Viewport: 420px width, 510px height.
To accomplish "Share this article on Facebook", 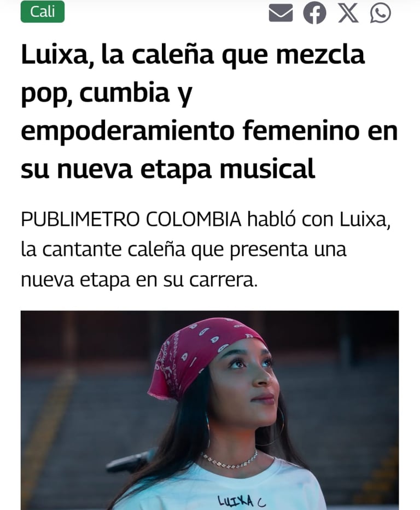I will point(314,13).
